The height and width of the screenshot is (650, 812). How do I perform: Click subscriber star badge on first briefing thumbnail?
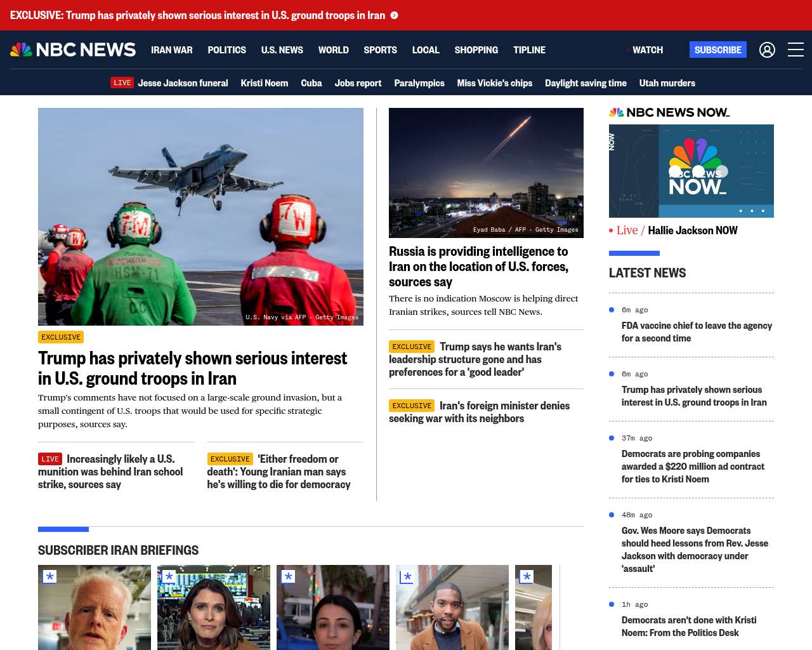[49, 576]
